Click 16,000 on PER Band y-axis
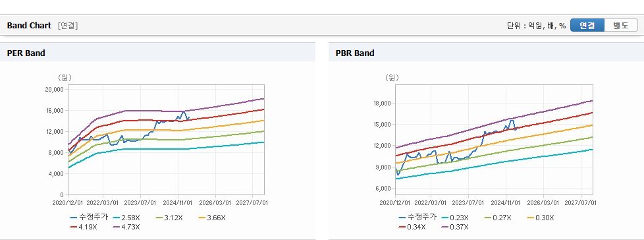Image resolution: width=644 pixels, height=240 pixels. (55, 110)
